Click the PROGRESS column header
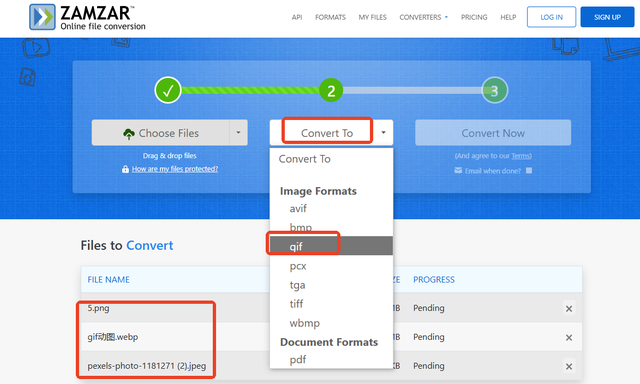 click(x=433, y=280)
